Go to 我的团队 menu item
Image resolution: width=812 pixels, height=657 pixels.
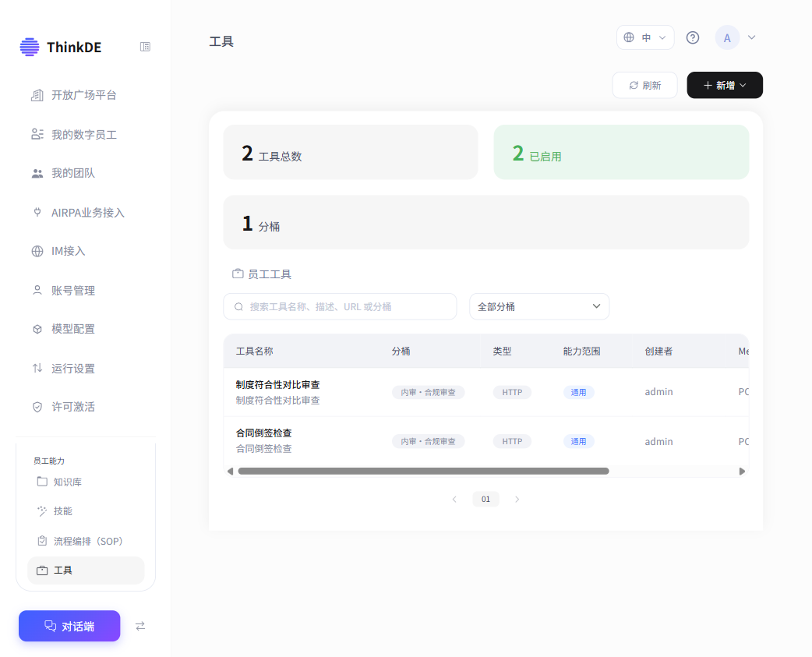(73, 174)
